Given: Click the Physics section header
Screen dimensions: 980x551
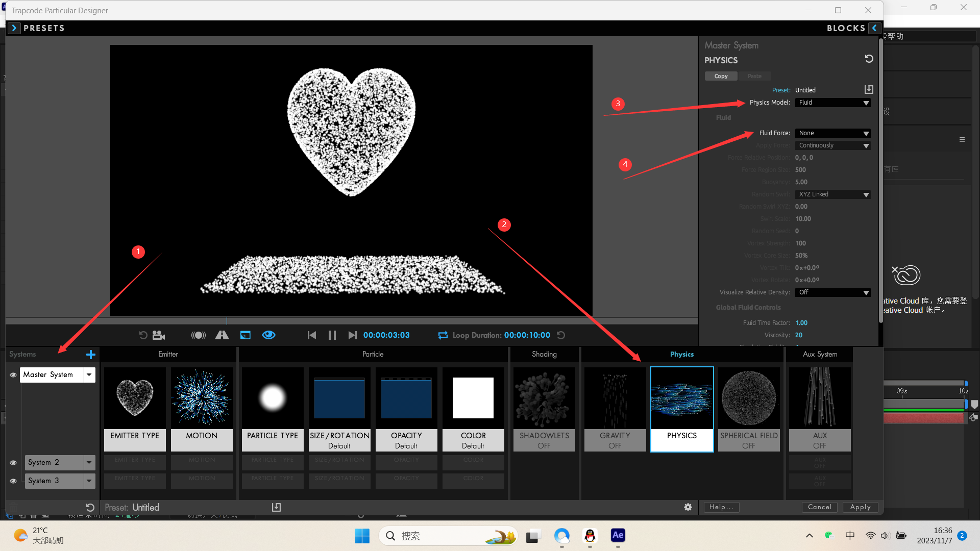Looking at the screenshot, I should tap(682, 354).
